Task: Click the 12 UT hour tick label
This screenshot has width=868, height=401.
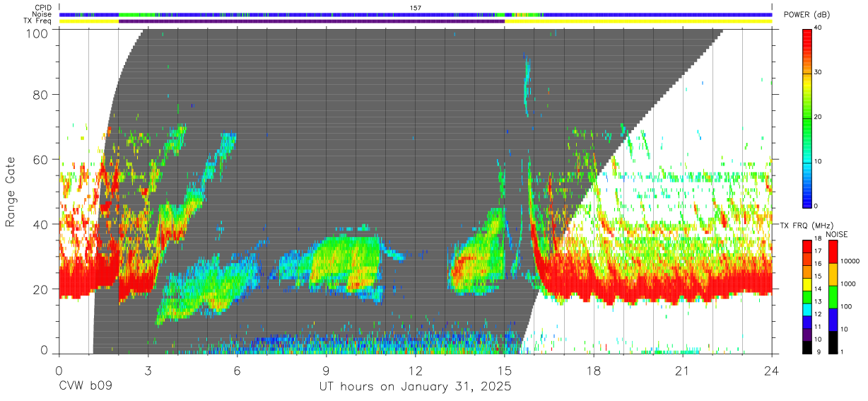Action: tap(416, 371)
